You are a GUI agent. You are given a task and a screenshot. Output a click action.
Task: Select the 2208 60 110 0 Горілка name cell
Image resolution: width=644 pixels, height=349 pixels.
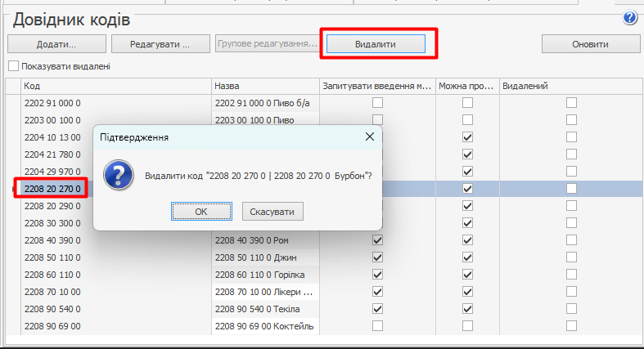[262, 275]
